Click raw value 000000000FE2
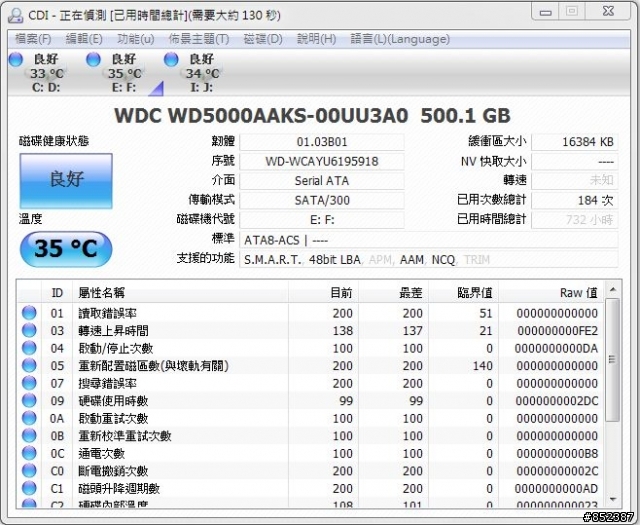The image size is (640, 525). click(x=558, y=331)
